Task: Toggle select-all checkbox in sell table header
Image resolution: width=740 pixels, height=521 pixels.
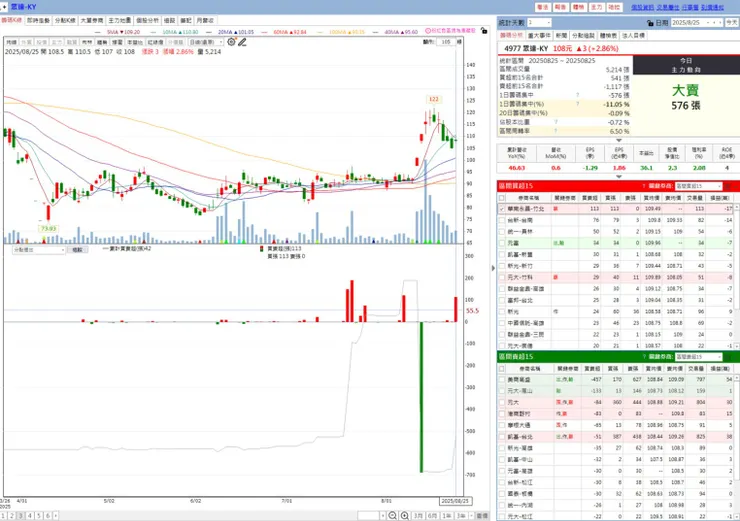Action: (x=502, y=369)
